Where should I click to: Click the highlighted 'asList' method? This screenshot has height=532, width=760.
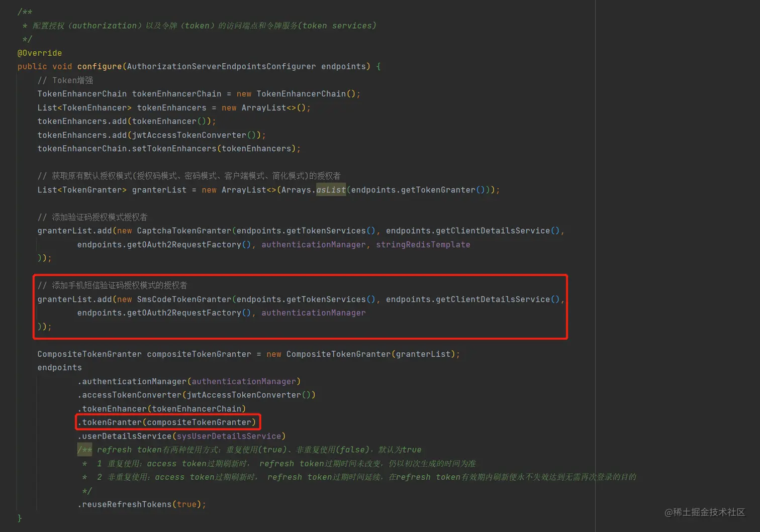(331, 190)
